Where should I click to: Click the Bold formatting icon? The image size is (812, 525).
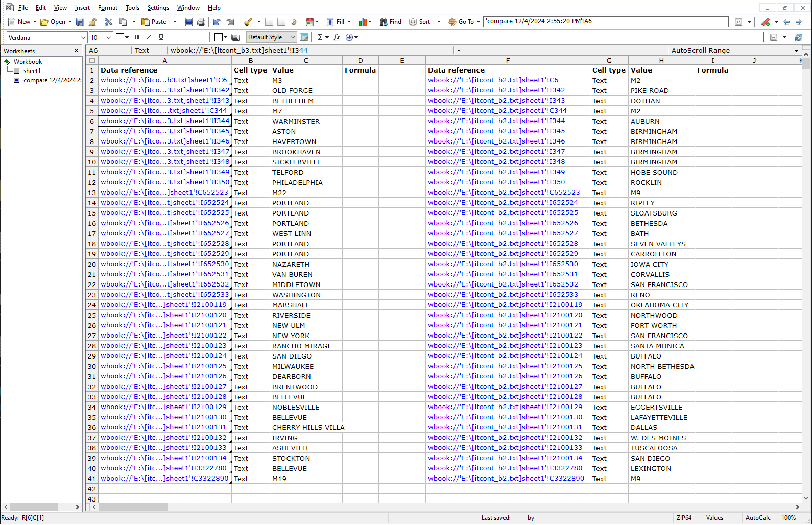click(x=137, y=37)
